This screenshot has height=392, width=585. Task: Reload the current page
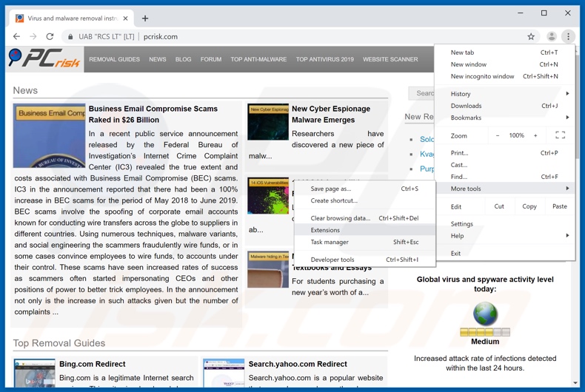(x=50, y=36)
